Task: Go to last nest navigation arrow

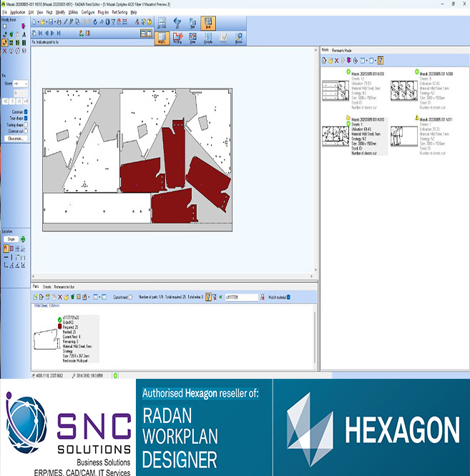Action: coord(59,33)
